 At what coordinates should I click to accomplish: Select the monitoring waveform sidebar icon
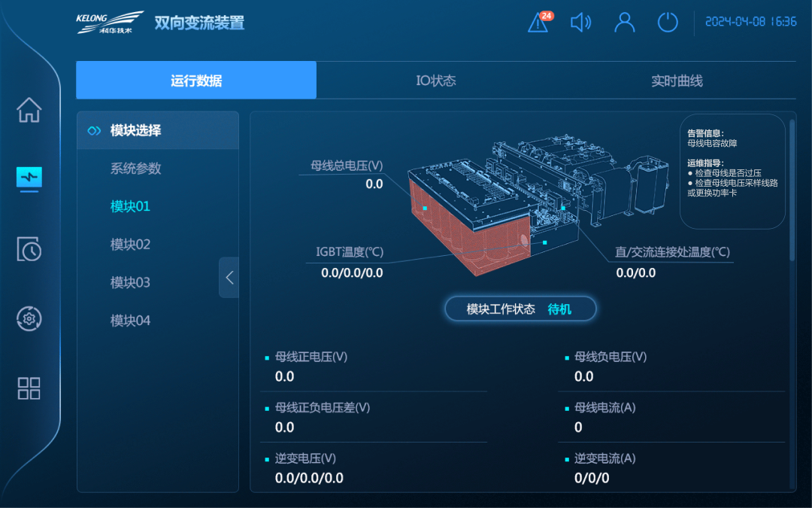tap(29, 178)
